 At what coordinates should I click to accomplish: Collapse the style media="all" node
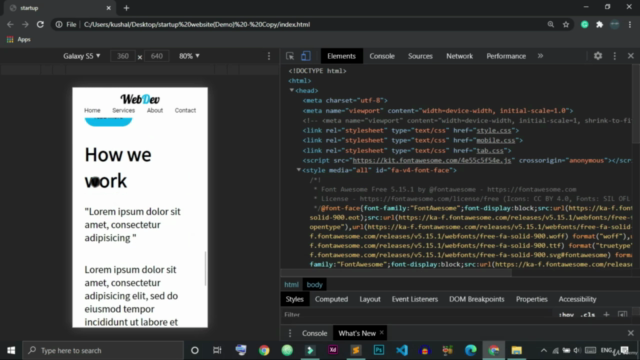pos(298,170)
